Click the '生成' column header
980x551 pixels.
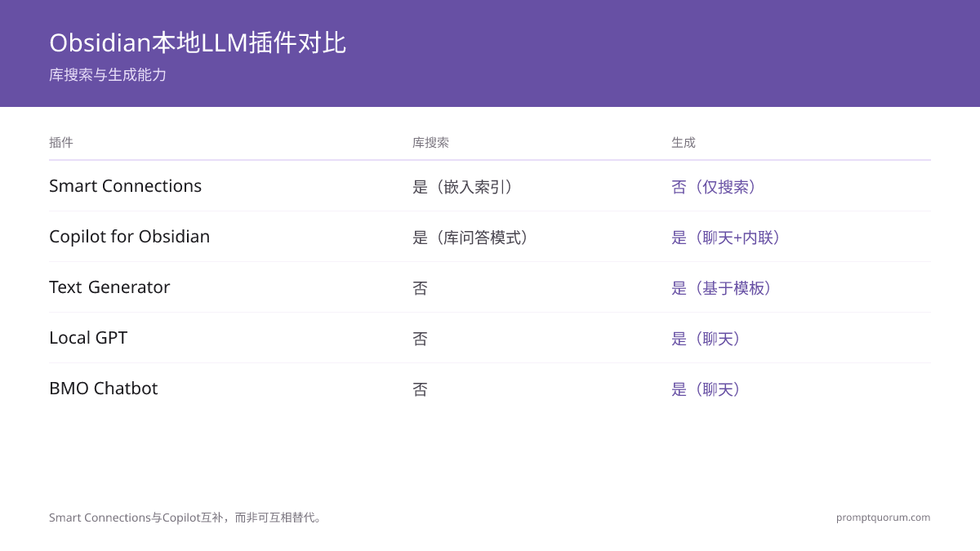pos(684,142)
